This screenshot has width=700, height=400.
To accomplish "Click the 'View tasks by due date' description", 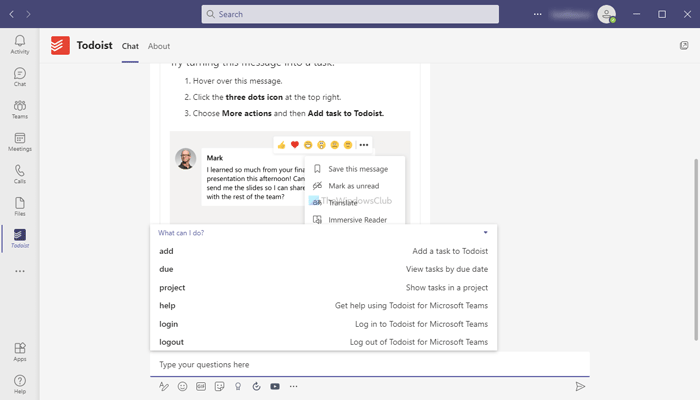I will click(x=447, y=269).
